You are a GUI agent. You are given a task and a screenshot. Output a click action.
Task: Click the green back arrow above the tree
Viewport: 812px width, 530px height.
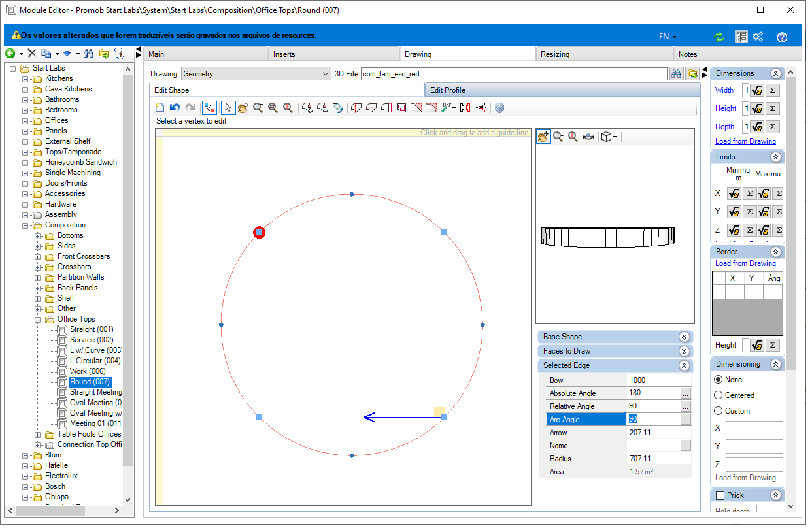point(10,54)
